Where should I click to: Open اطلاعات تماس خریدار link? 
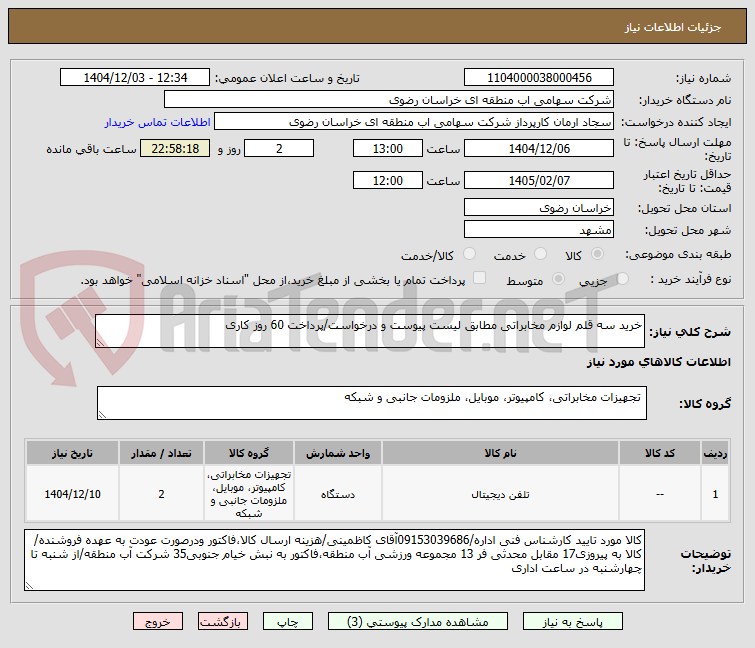click(157, 122)
